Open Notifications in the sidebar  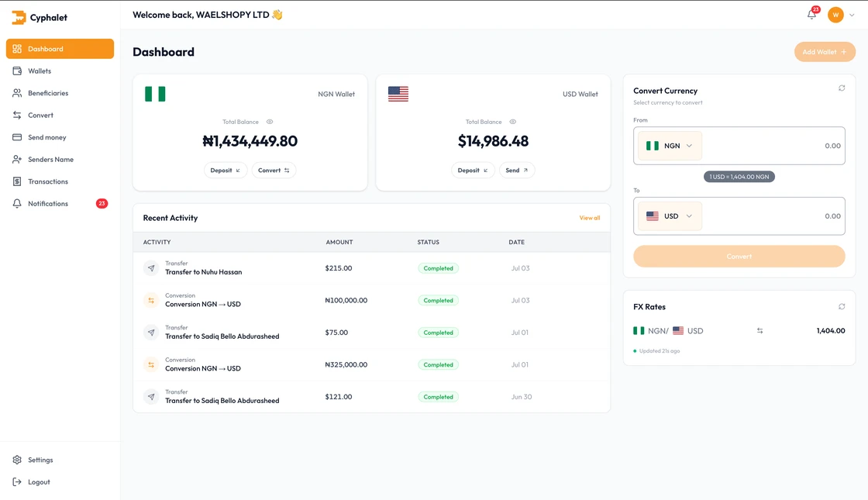click(x=60, y=204)
